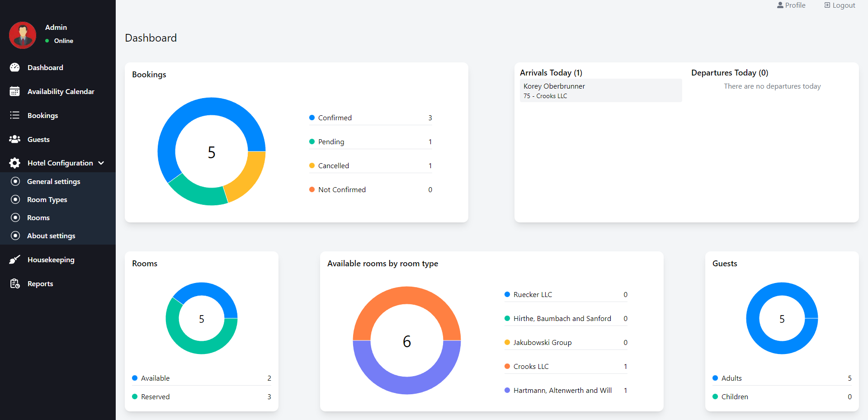Open Housekeeping via the broom icon
Viewport: 868px width, 420px height.
(14, 260)
